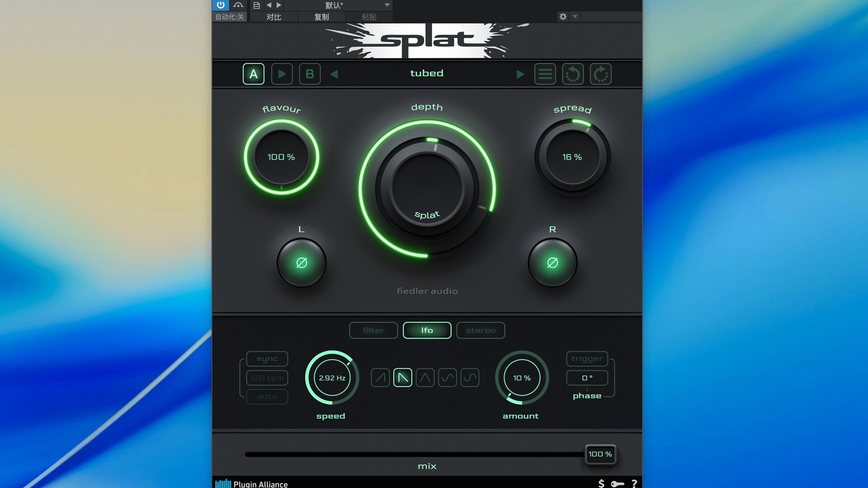868x488 pixels.
Task: Click the 自动化:关 automation button
Action: tap(230, 17)
